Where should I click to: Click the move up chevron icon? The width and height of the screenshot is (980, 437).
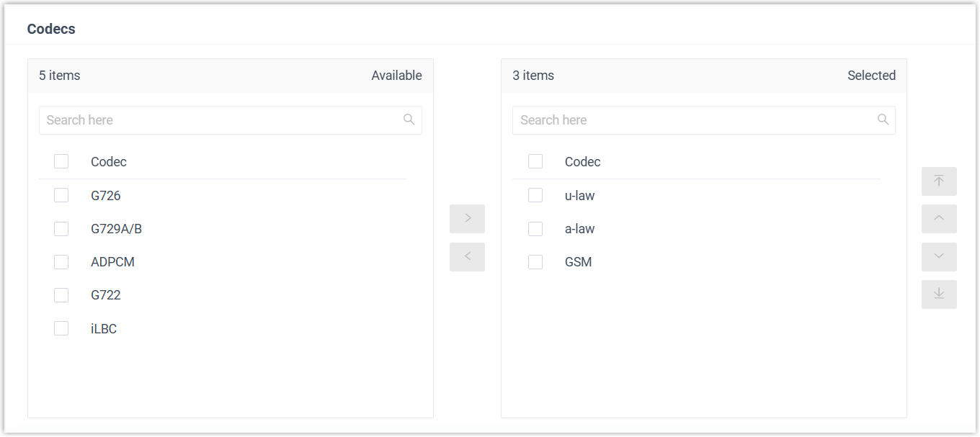939,219
